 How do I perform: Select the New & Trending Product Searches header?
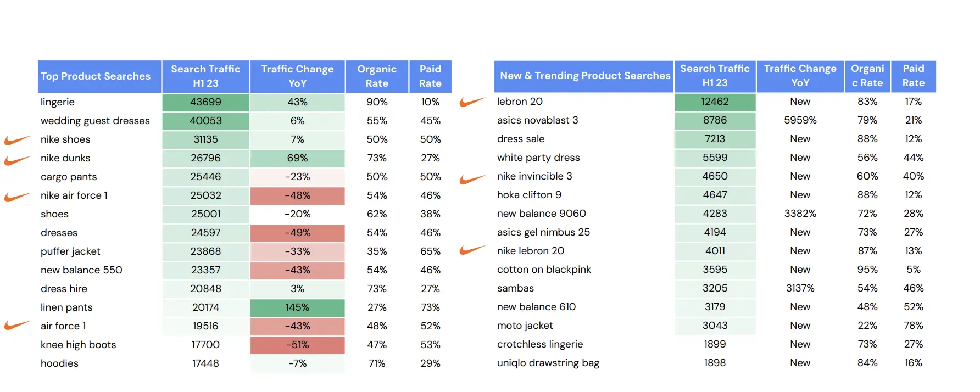[x=585, y=76]
